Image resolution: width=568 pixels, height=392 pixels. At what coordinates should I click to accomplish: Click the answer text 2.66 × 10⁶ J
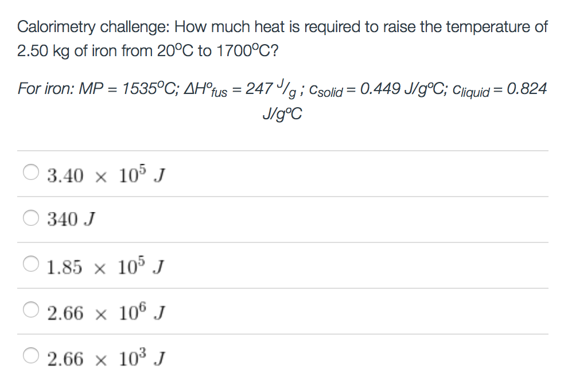click(106, 311)
